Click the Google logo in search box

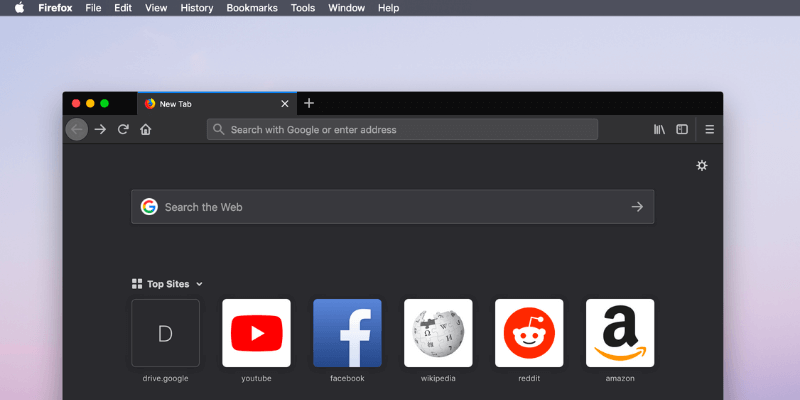[x=149, y=207]
